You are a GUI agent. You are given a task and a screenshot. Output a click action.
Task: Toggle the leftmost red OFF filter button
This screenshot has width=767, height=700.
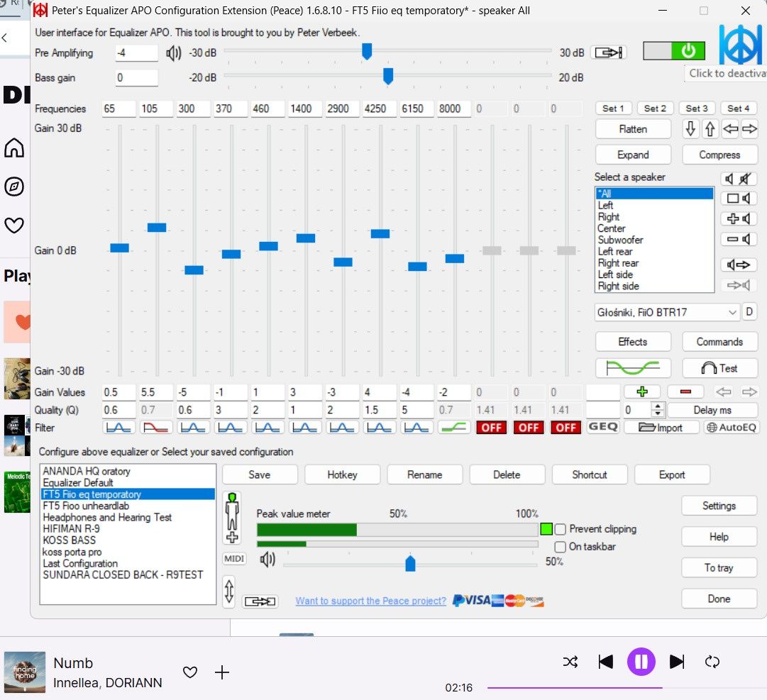pyautogui.click(x=491, y=428)
